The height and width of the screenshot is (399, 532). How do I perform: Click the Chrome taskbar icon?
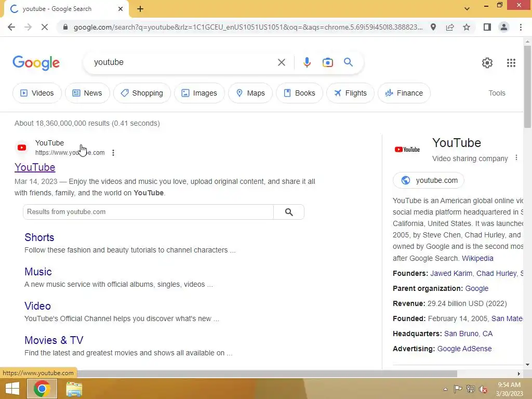tap(42, 389)
